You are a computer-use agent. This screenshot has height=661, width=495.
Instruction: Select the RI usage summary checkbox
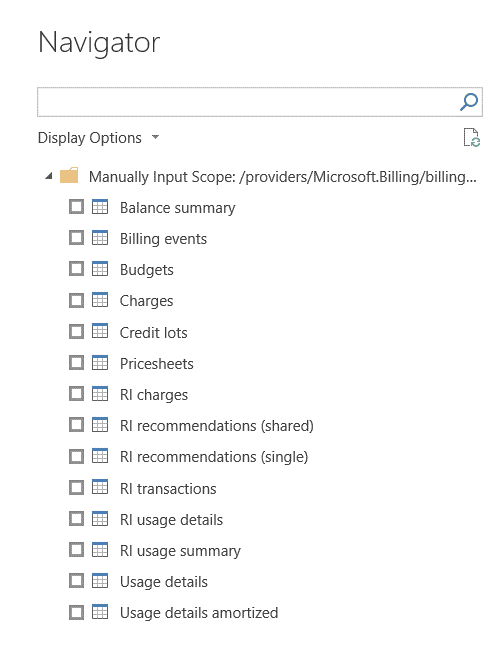pyautogui.click(x=76, y=550)
